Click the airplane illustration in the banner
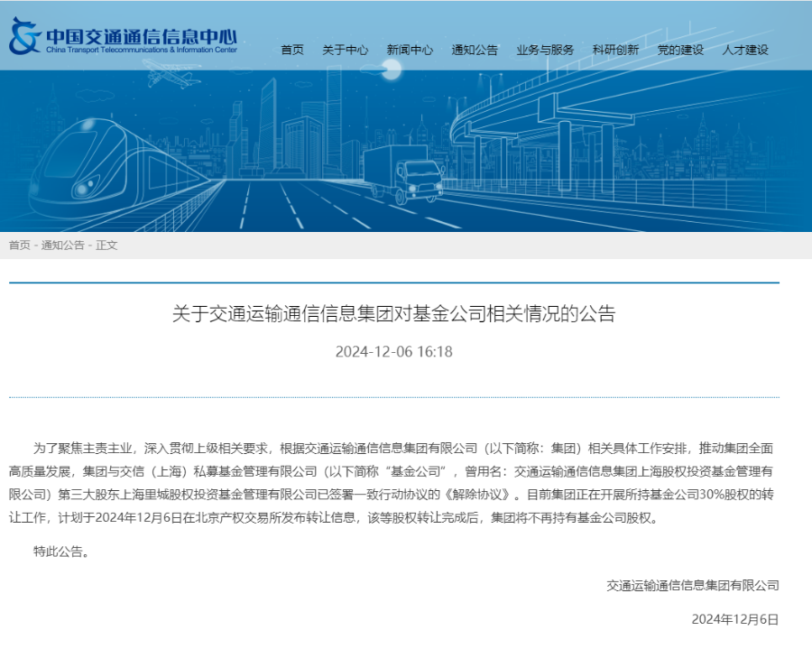Screen dimensions: 812x649 [x=171, y=73]
